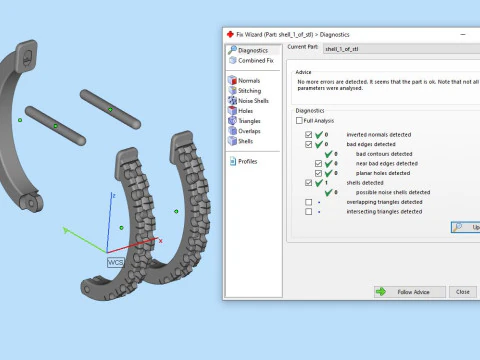Open the Shells icon
The width and height of the screenshot is (480, 360).
[x=232, y=141]
